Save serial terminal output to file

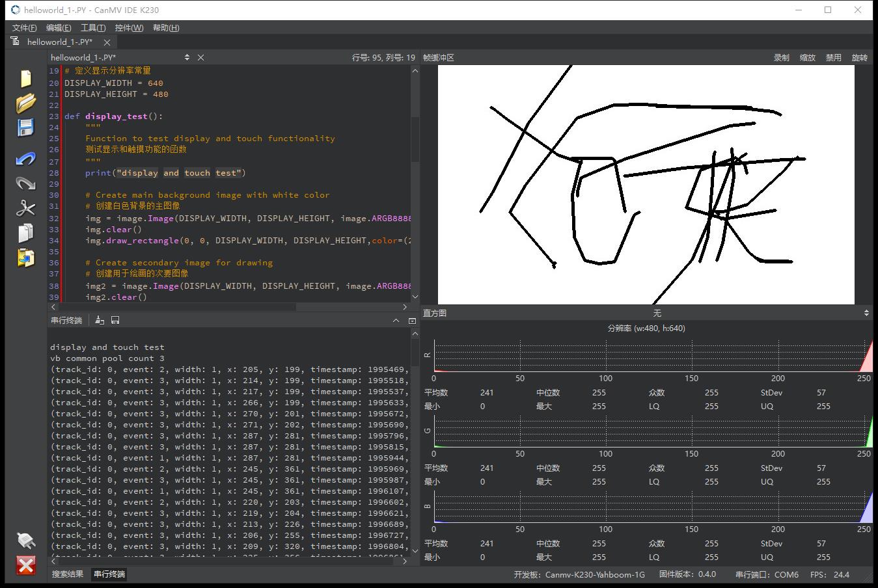(115, 320)
